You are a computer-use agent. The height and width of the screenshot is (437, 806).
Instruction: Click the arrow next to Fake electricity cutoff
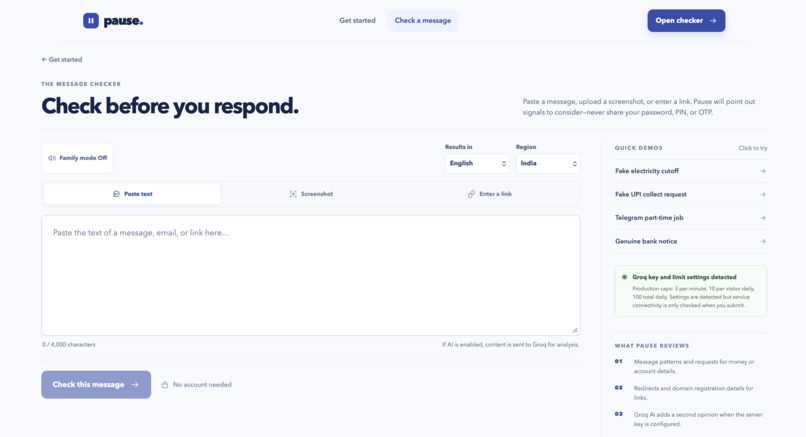point(763,171)
